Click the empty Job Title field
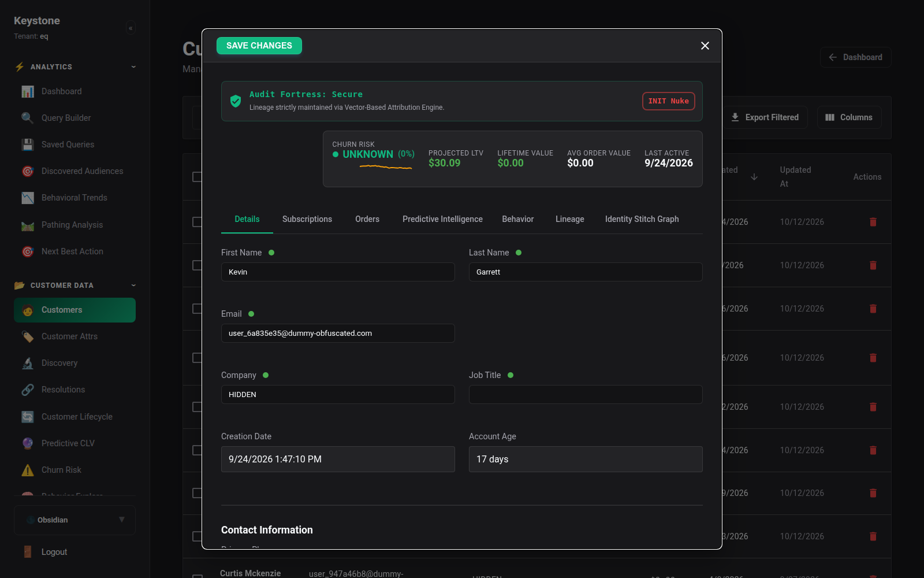 point(586,395)
